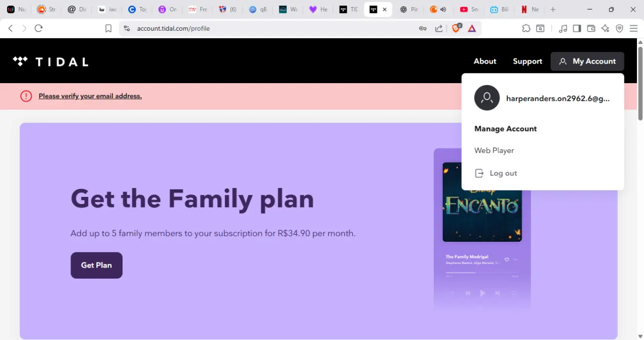Switch to the Threads tab labeled Dis

pos(77,10)
